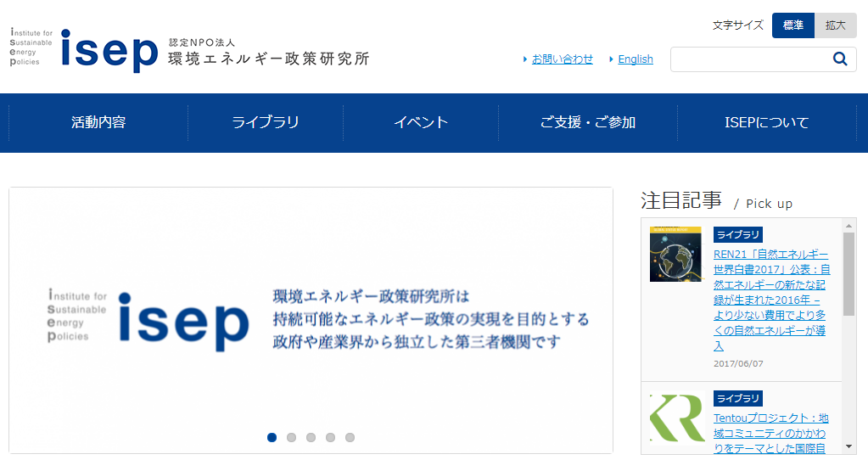Open the ご支援・ご参加 menu
868x460 pixels.
click(x=588, y=122)
